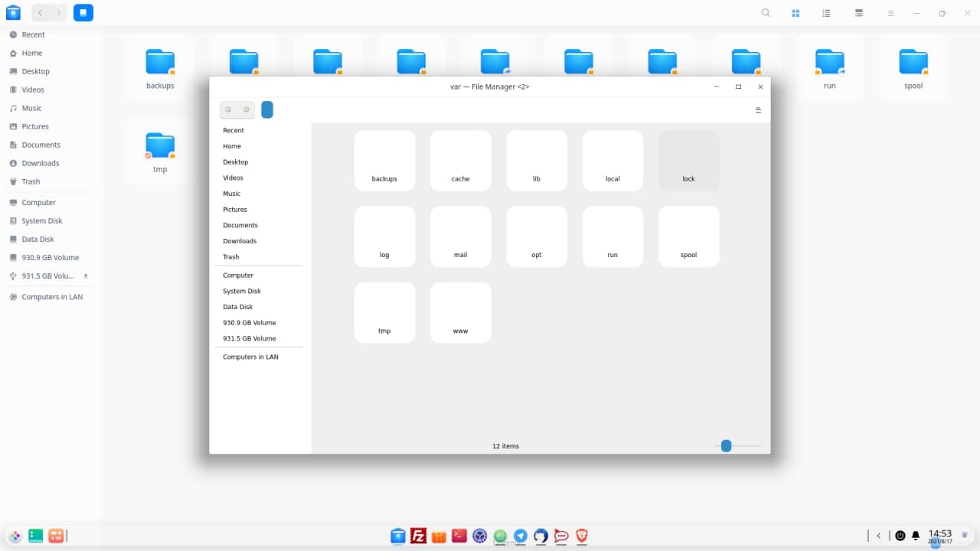980x551 pixels.
Task: Select the www folder
Action: click(460, 312)
